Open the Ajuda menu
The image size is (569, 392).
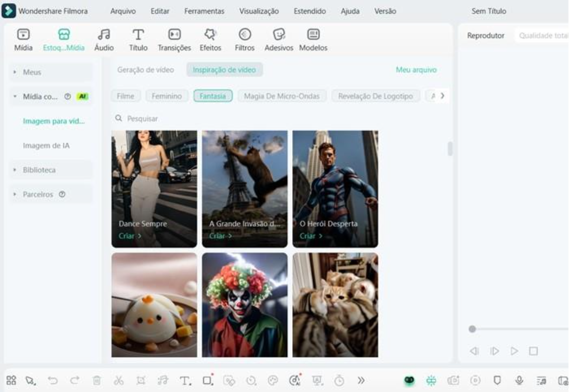point(350,11)
